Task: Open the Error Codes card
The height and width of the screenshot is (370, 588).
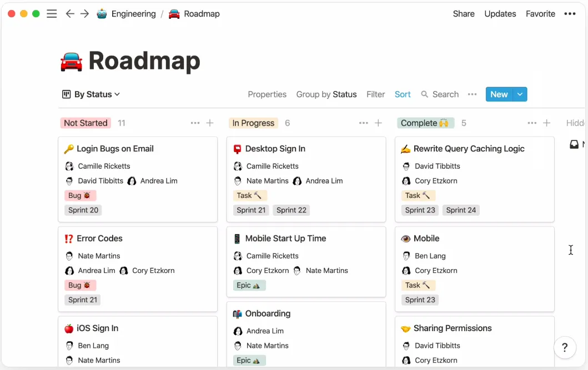Action: [138, 269]
